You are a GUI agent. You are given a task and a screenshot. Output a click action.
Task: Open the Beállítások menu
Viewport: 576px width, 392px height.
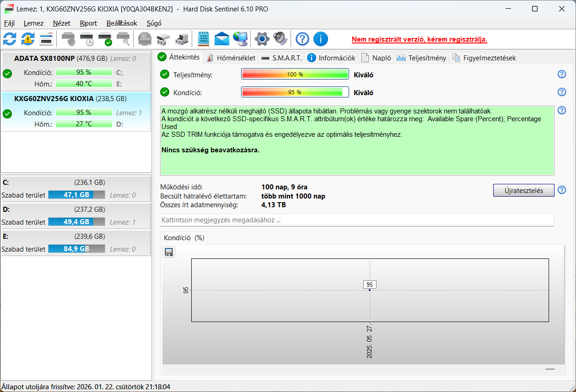coord(122,23)
